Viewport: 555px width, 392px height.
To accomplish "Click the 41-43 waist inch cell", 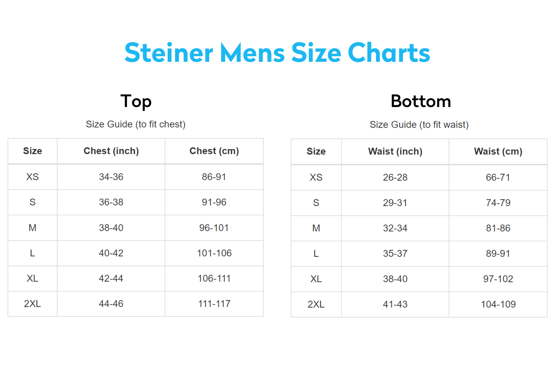I will [395, 304].
